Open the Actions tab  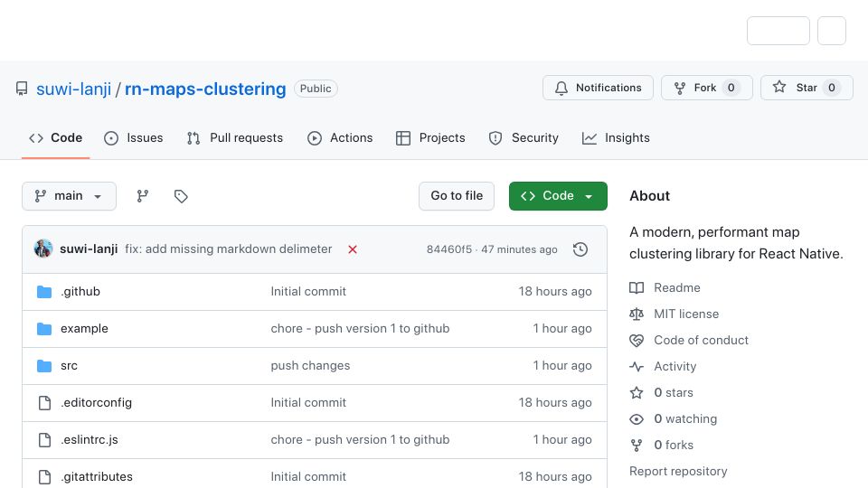[x=340, y=137]
